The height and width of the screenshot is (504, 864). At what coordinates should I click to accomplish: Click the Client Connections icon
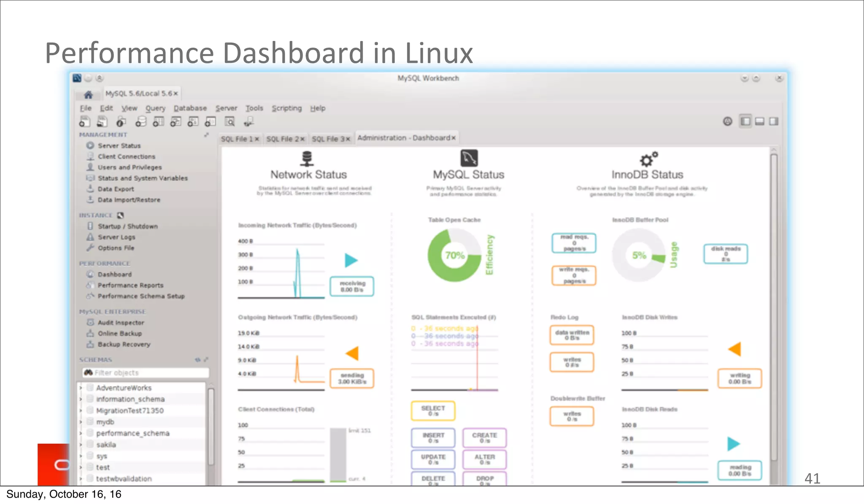pos(90,156)
